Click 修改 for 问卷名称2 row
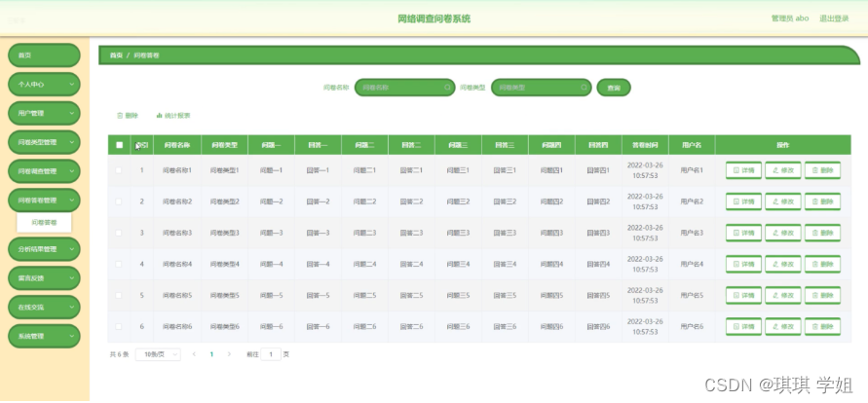Image resolution: width=868 pixels, height=403 pixels. click(x=782, y=201)
